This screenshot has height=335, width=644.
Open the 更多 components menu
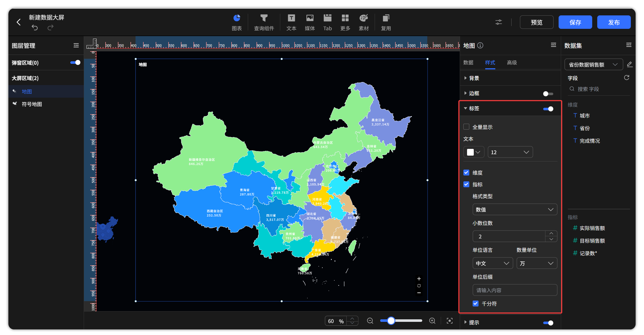point(345,22)
